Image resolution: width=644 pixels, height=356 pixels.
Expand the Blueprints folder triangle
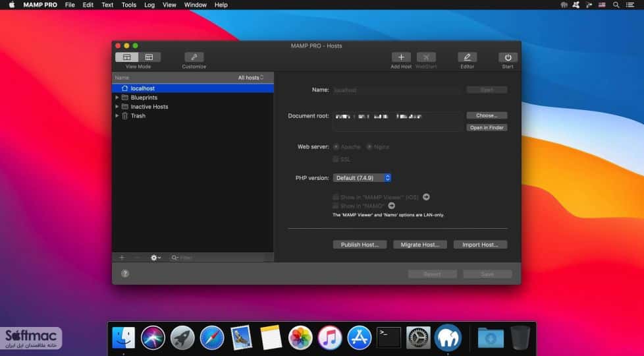[117, 98]
